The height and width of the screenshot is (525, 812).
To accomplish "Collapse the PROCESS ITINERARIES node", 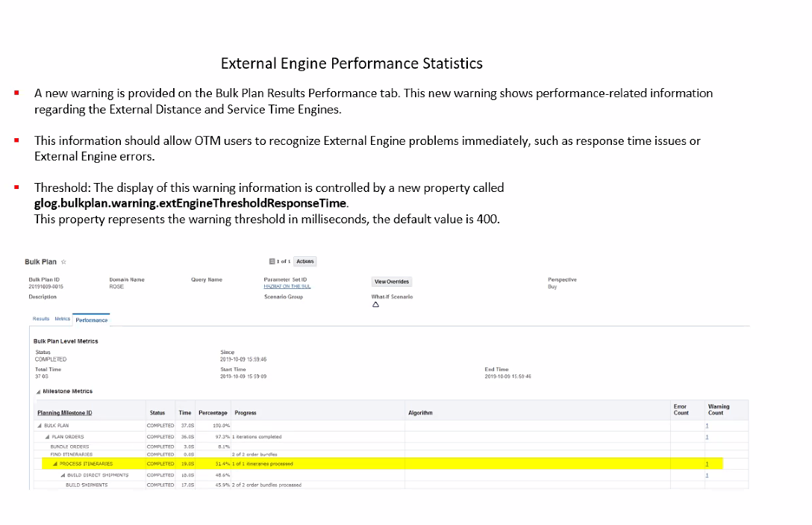I will (x=55, y=464).
